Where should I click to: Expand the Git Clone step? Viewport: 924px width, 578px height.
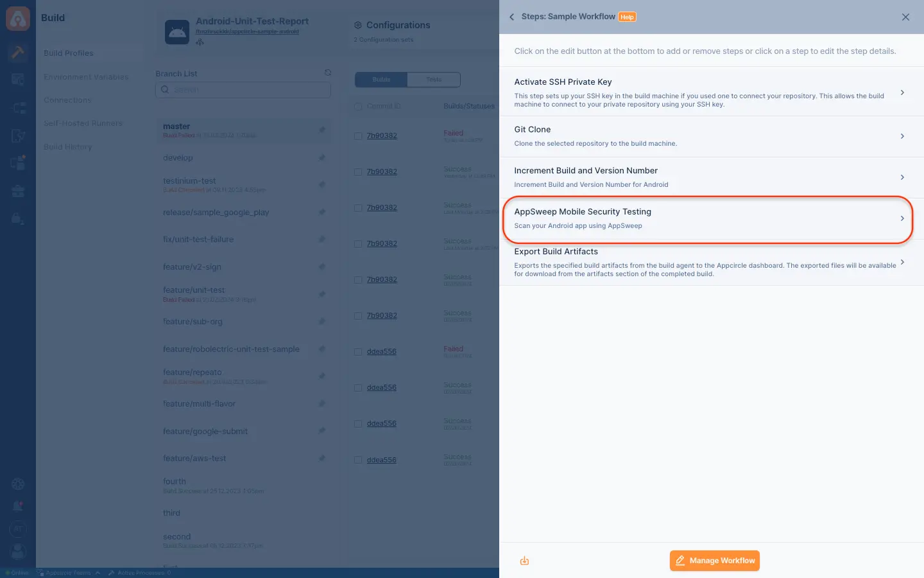(x=902, y=136)
